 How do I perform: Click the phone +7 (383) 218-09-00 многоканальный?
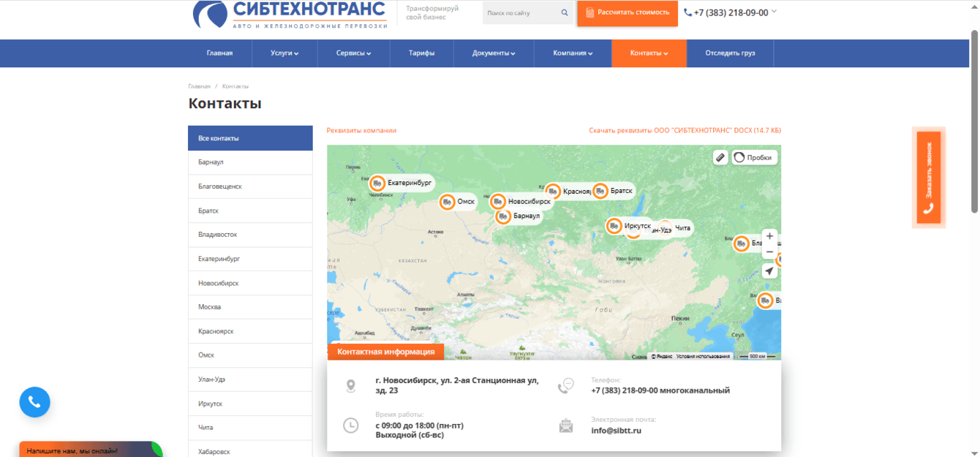pos(660,390)
